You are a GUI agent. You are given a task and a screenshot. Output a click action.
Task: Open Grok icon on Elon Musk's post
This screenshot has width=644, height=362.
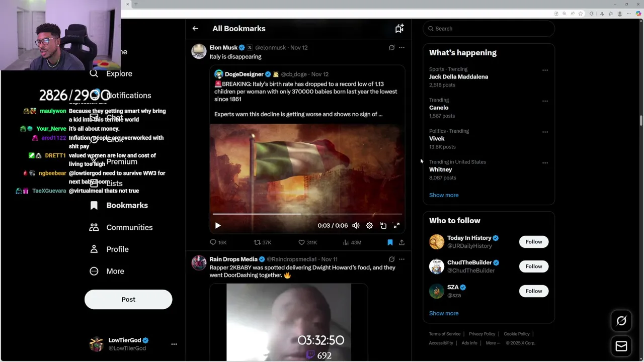coord(391,47)
